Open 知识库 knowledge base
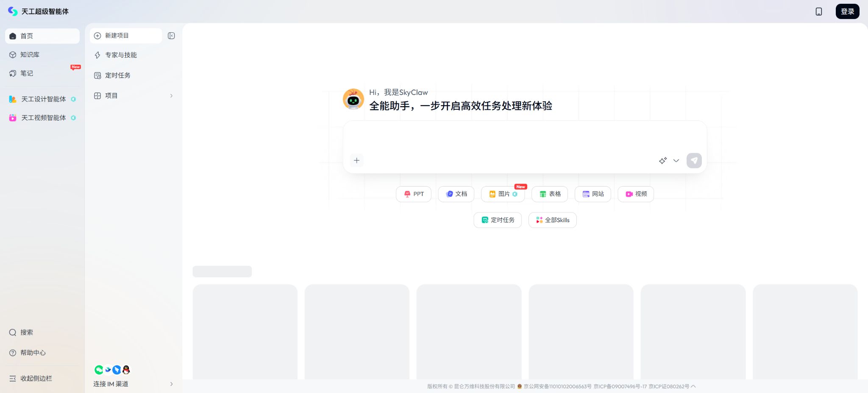The width and height of the screenshot is (868, 393). pyautogui.click(x=42, y=55)
